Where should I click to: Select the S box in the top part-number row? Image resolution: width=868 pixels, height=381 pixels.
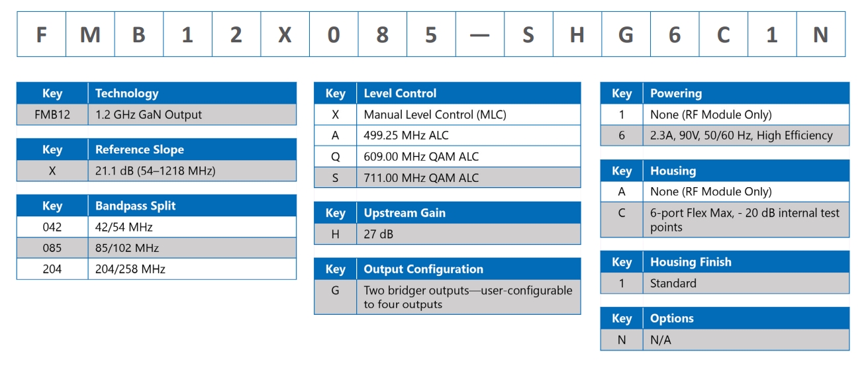[x=528, y=34]
